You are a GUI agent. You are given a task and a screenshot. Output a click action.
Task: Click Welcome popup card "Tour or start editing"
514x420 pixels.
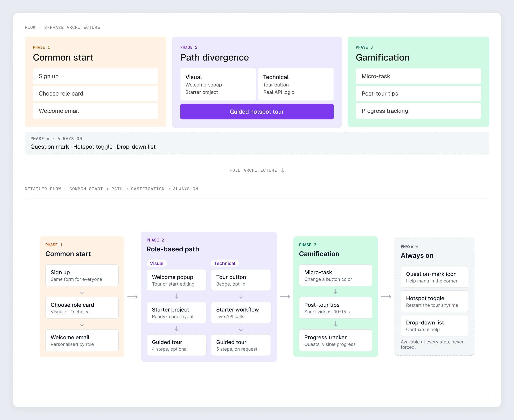coord(176,280)
